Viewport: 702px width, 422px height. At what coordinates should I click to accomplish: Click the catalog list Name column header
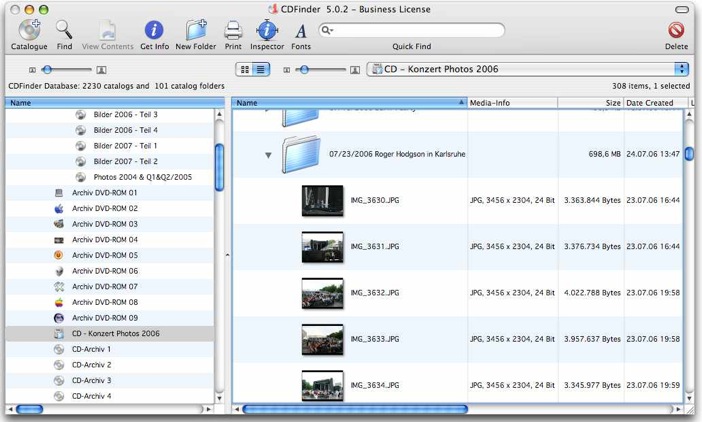click(115, 103)
